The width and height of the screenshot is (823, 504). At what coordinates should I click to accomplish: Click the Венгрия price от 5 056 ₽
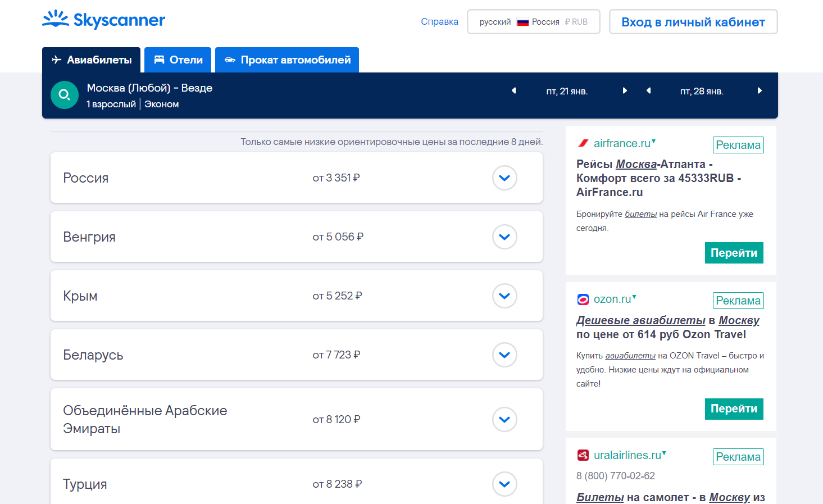click(338, 237)
